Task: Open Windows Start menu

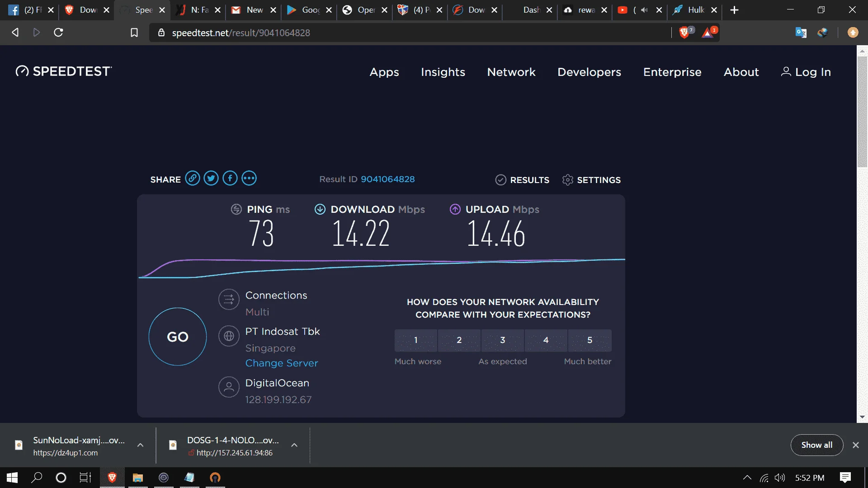Action: (12, 478)
